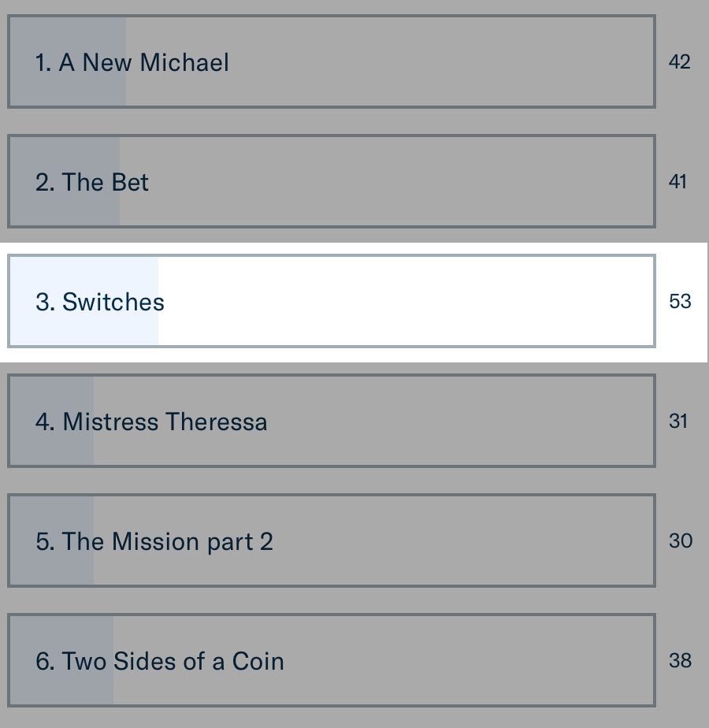Click the count 42 beside A New Michael

[679, 62]
